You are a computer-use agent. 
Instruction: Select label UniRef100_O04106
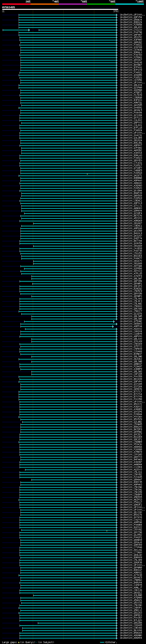(131, 63)
